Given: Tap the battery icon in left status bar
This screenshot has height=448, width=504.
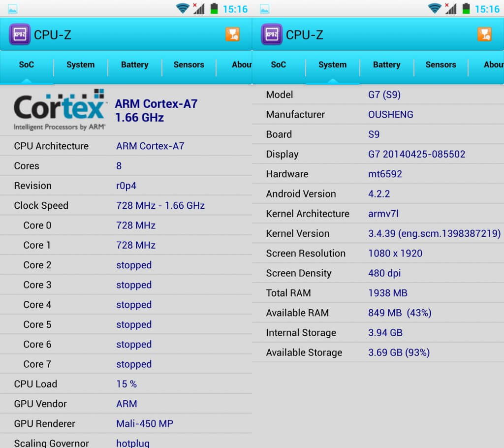Looking at the screenshot, I should (x=214, y=8).
